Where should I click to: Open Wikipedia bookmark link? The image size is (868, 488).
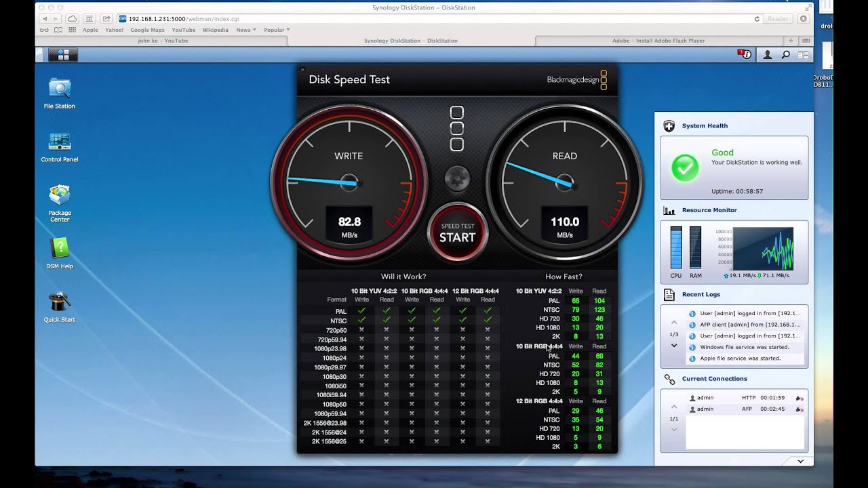215,30
